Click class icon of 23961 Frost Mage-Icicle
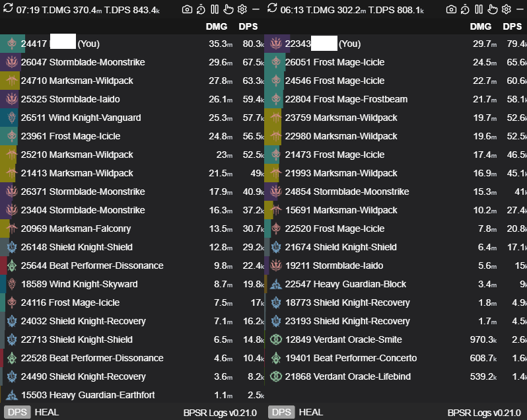527x420 pixels. click(x=12, y=136)
